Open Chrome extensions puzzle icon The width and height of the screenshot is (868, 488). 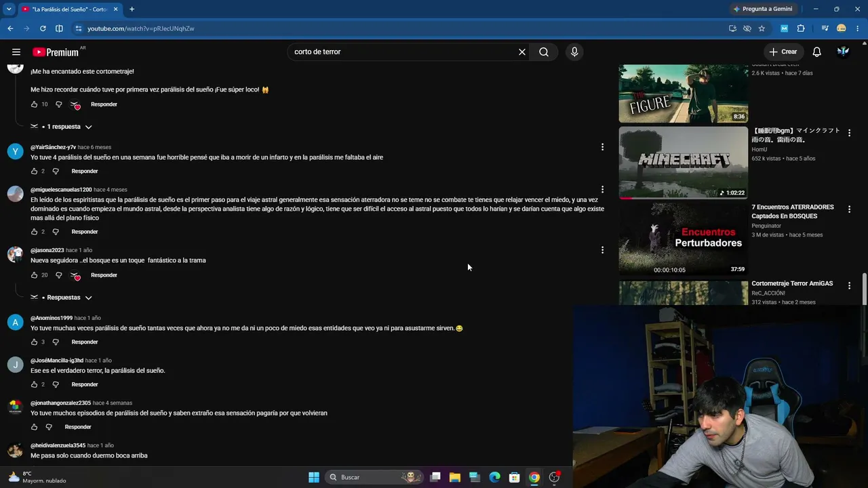tap(801, 28)
